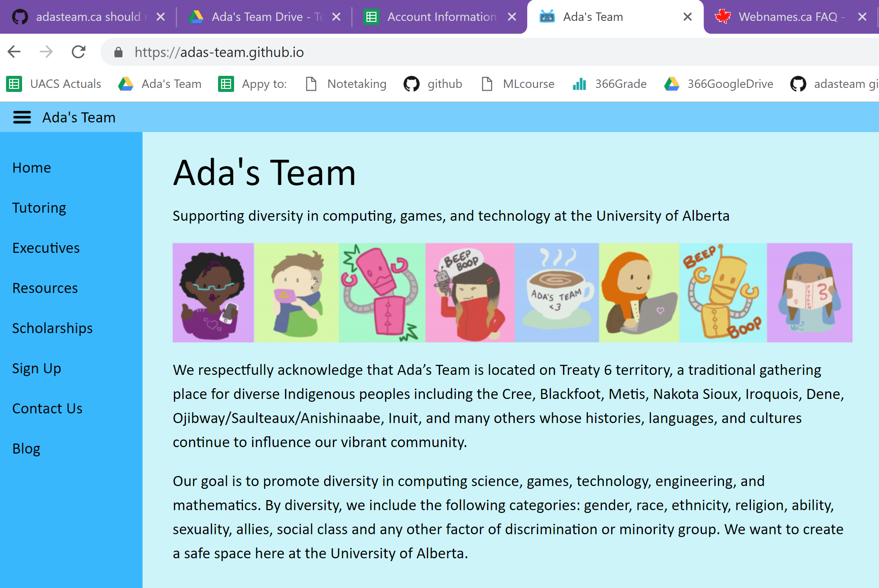Image resolution: width=879 pixels, height=588 pixels.
Task: Open the Notetaking bookmark
Action: (x=345, y=84)
